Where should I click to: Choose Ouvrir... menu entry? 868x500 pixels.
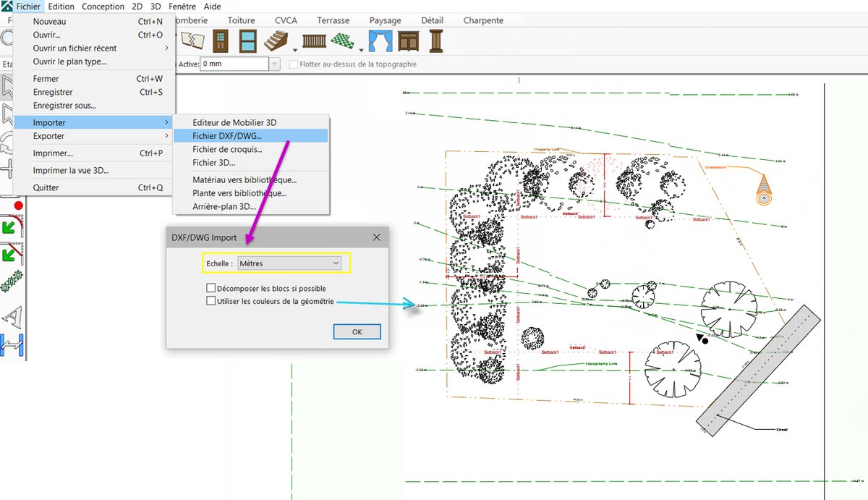coord(93,35)
